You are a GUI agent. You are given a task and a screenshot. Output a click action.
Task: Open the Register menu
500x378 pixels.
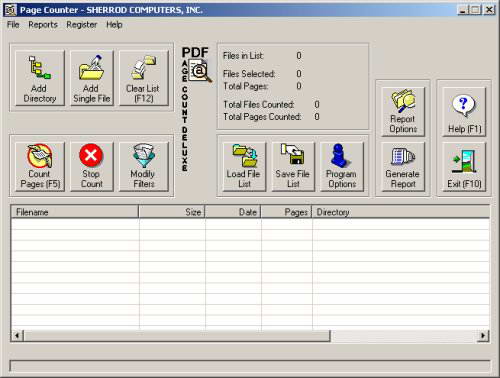click(x=82, y=25)
